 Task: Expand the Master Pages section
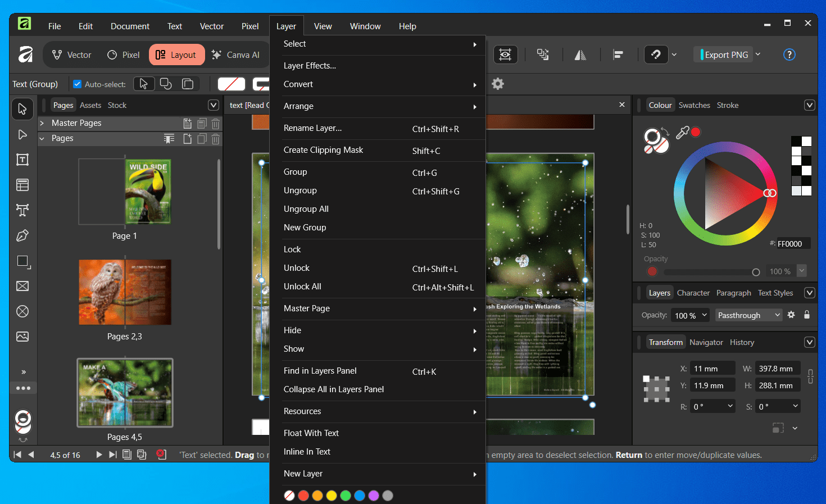[42, 123]
